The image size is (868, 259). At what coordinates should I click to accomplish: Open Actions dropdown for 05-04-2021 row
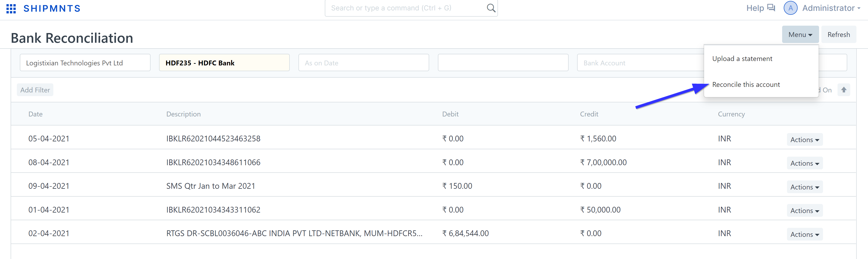(804, 140)
